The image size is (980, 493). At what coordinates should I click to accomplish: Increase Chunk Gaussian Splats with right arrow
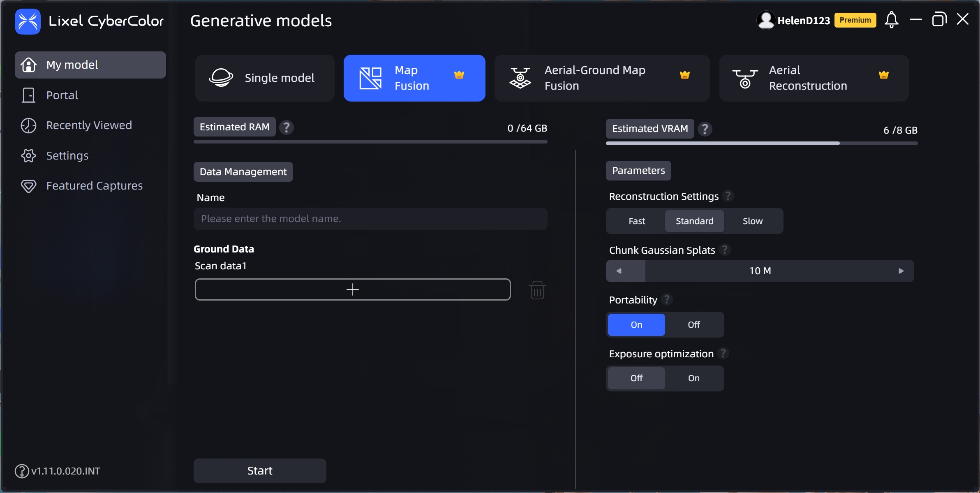(x=901, y=271)
